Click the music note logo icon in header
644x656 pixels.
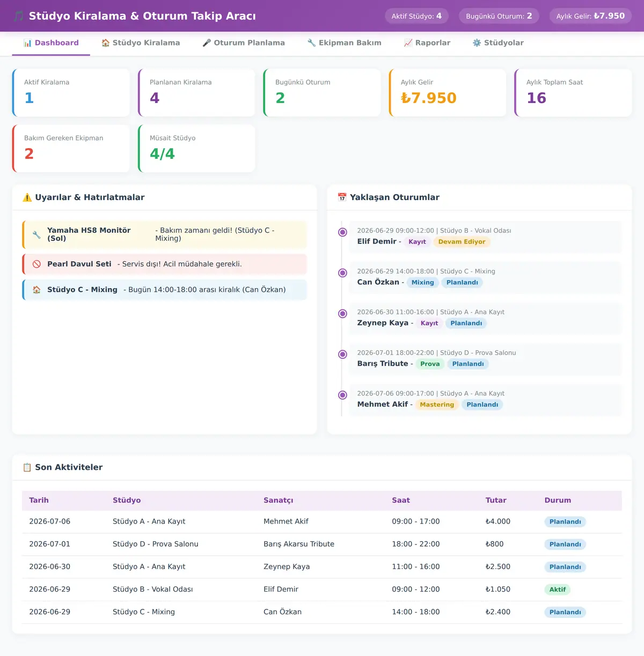tap(19, 16)
